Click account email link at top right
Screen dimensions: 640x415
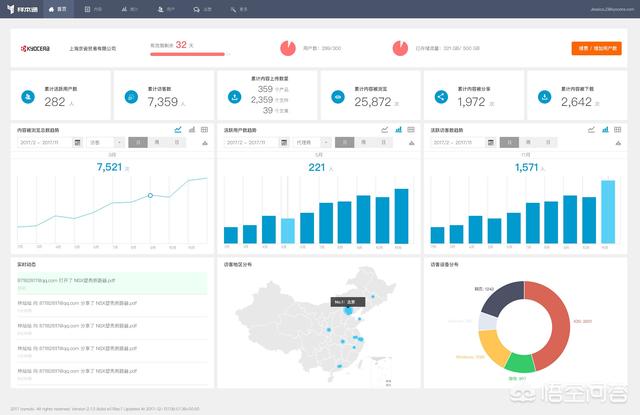point(612,9)
